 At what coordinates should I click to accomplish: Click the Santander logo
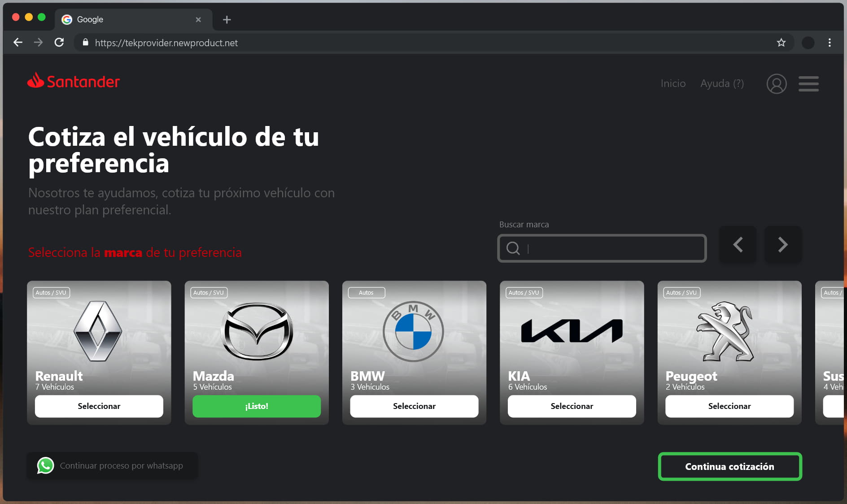pos(74,81)
